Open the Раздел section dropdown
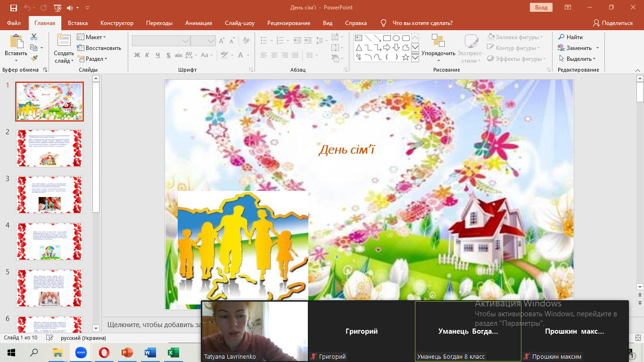This screenshot has height=362, width=644. 92,59
